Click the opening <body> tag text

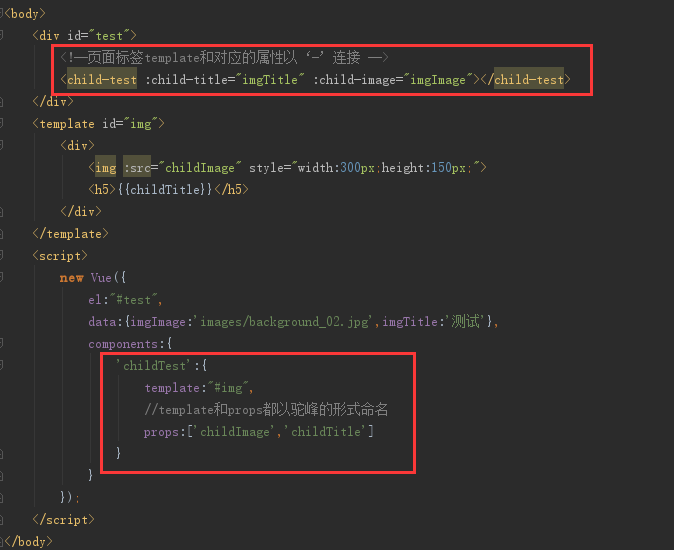pyautogui.click(x=25, y=14)
